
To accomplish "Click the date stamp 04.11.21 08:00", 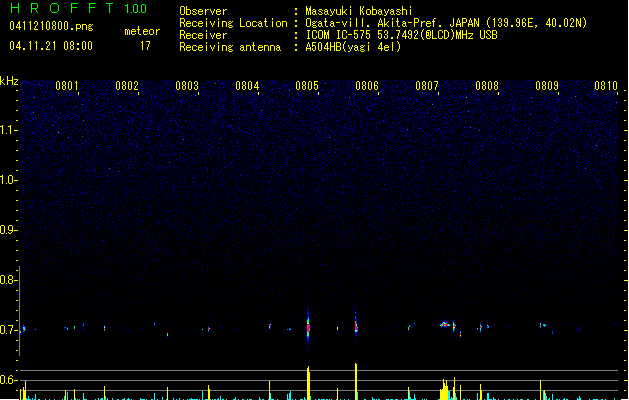I will pyautogui.click(x=51, y=46).
